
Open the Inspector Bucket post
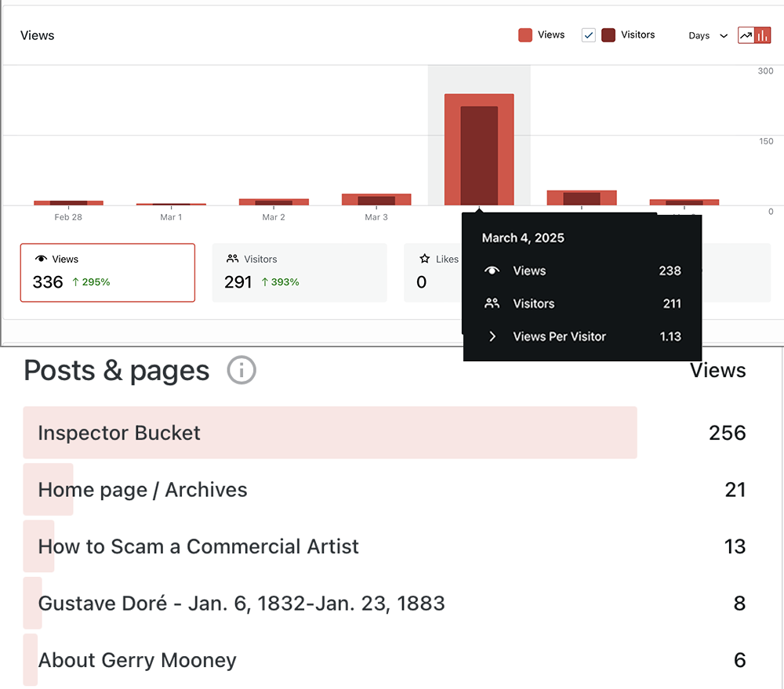coord(119,433)
